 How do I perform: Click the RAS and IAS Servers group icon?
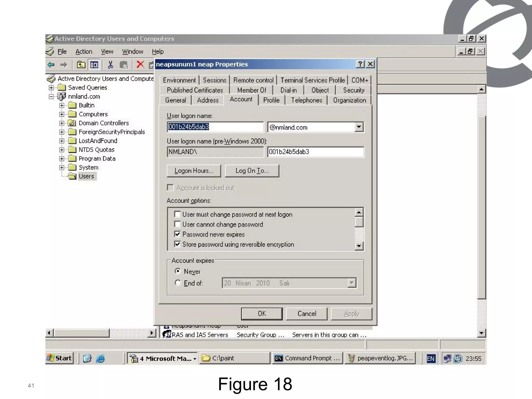point(167,334)
